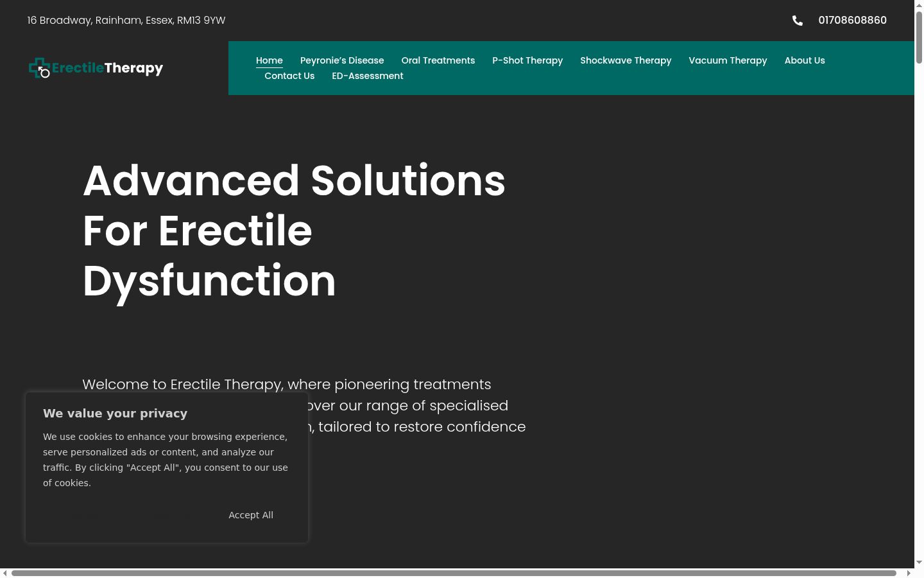Click the vertical scrollbar thumb
924x578 pixels.
[x=919, y=37]
